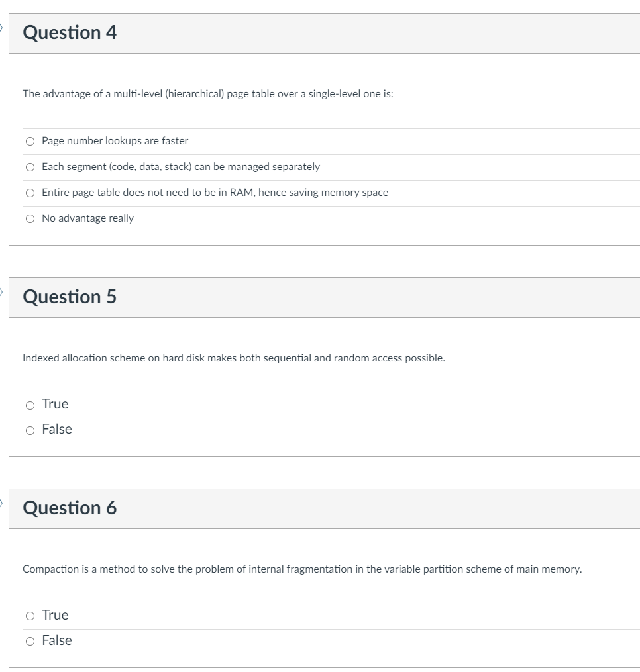Image resolution: width=640 pixels, height=672 pixels.
Task: Mark Question 5 as True
Action: click(30, 405)
